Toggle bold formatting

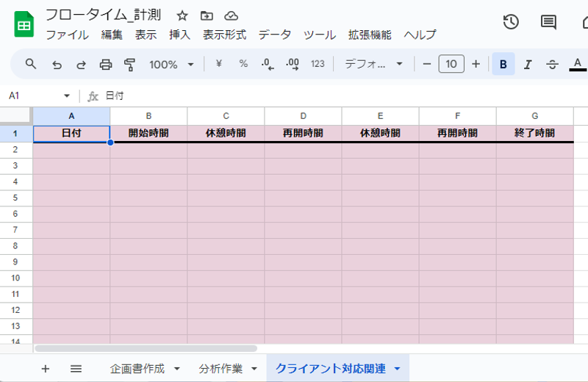point(503,64)
